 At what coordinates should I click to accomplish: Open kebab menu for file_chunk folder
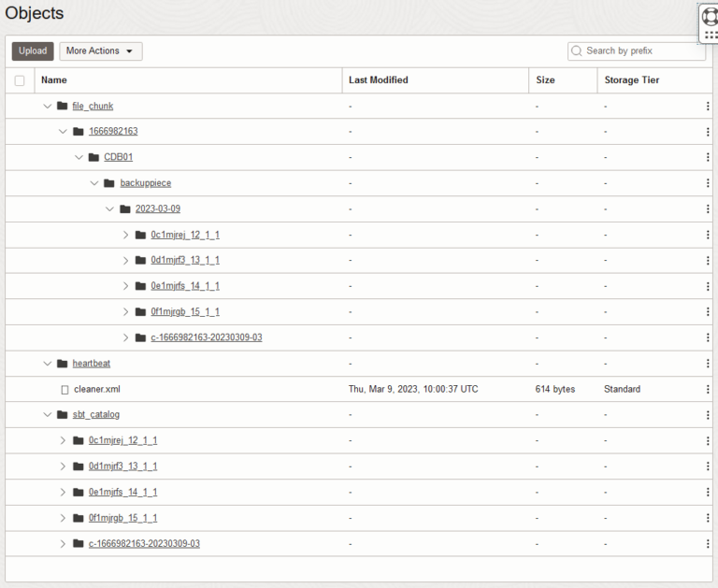tap(708, 107)
